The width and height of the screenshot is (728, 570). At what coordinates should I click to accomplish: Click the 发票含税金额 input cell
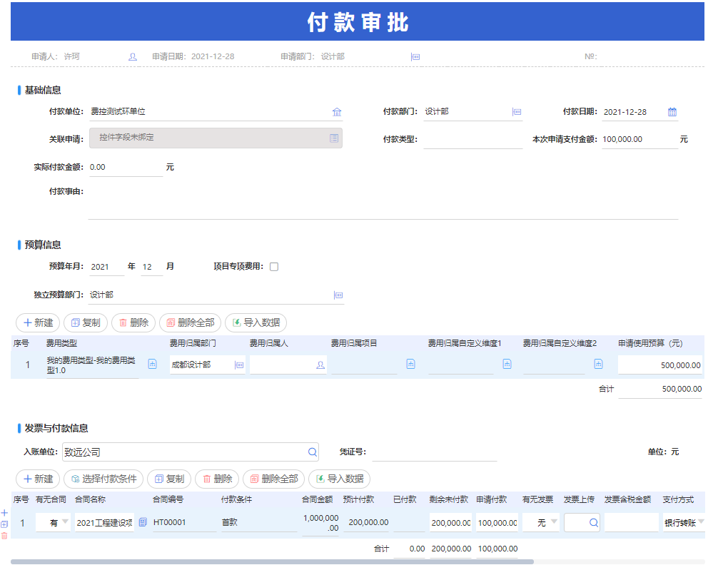[632, 523]
